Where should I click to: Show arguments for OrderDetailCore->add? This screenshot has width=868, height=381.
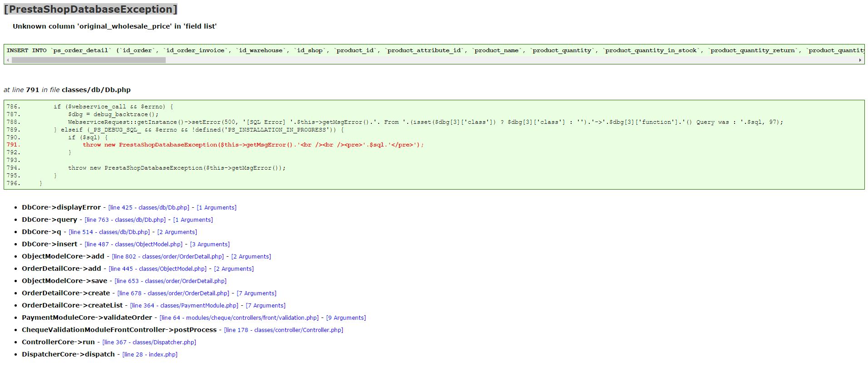click(234, 269)
